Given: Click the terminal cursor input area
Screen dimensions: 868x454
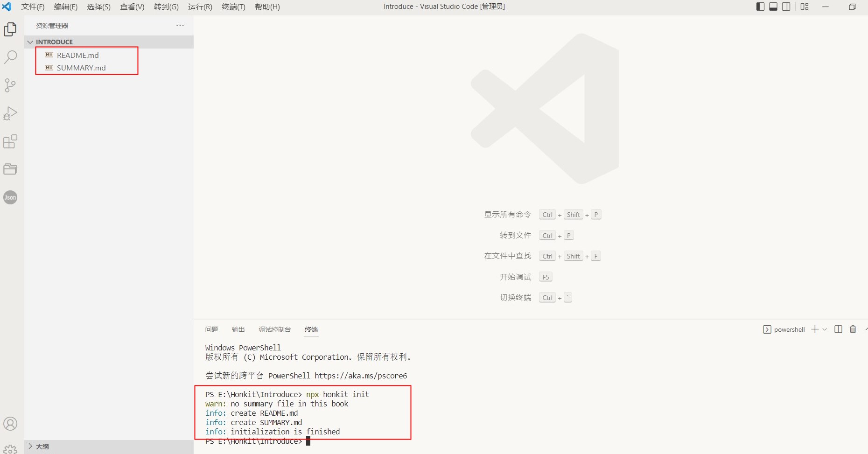Looking at the screenshot, I should (x=308, y=441).
